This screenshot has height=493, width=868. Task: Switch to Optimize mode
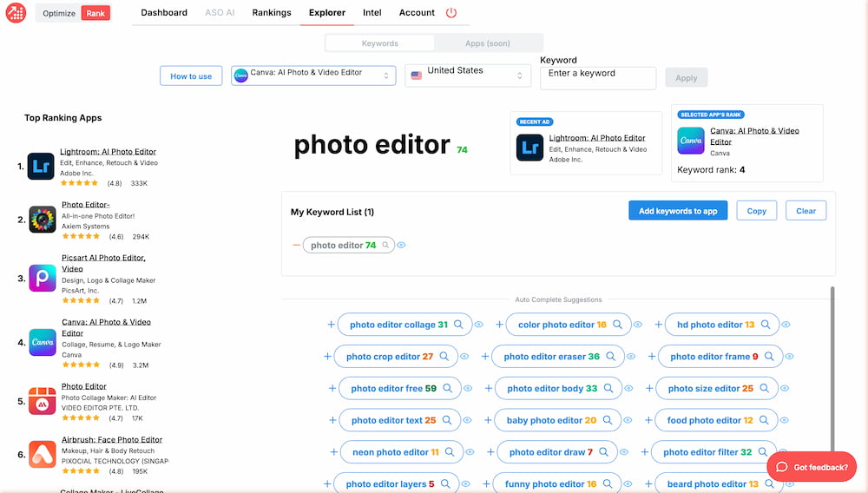pyautogui.click(x=59, y=13)
